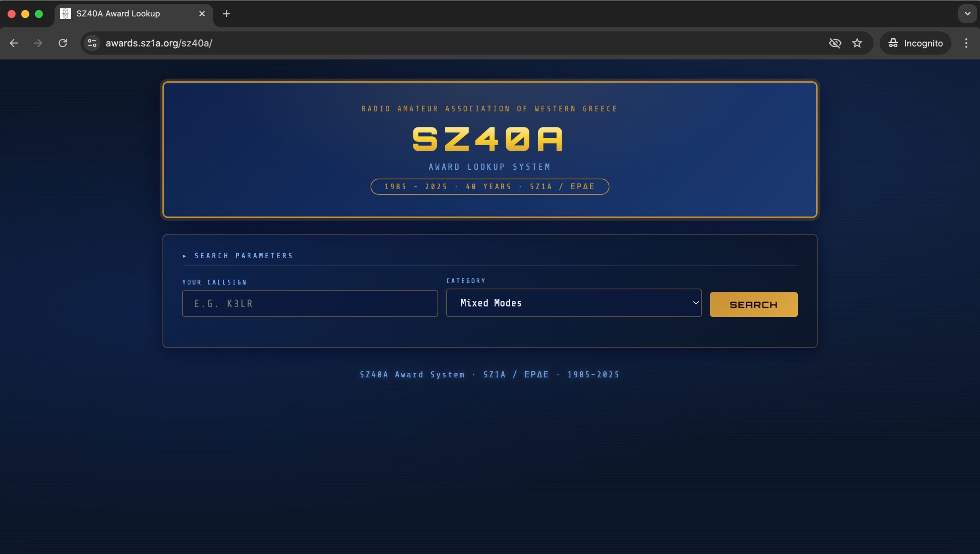980x554 pixels.
Task: Click the Search Parameters triangle marker
Action: pos(185,256)
